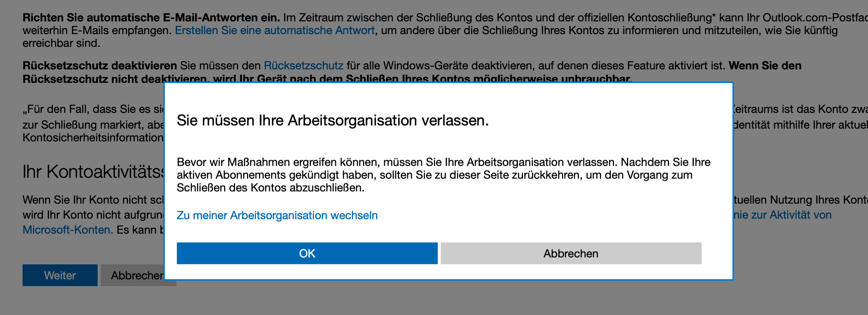The height and width of the screenshot is (315, 868).
Task: Click the 'nie zur Aktivität von' link text
Action: (782, 215)
